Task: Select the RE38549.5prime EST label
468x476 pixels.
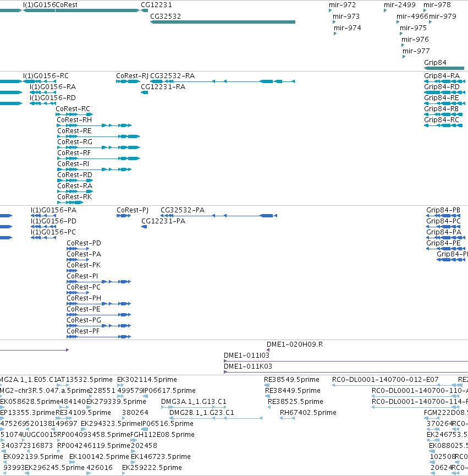Action: (292, 380)
